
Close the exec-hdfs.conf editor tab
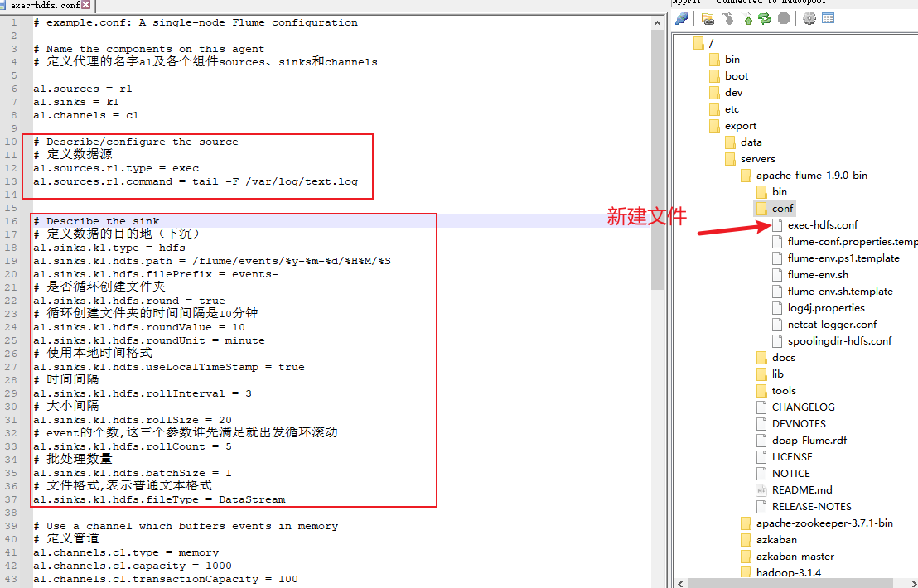(86, 5)
